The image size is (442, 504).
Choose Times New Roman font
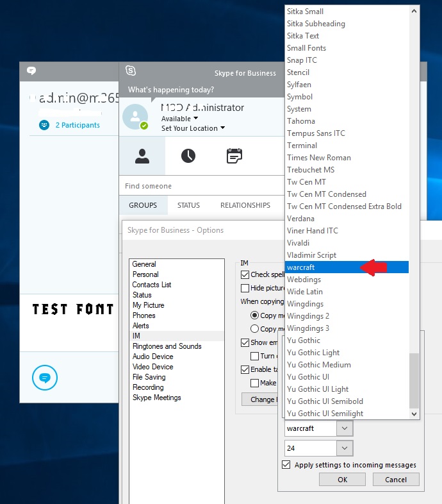(347, 158)
